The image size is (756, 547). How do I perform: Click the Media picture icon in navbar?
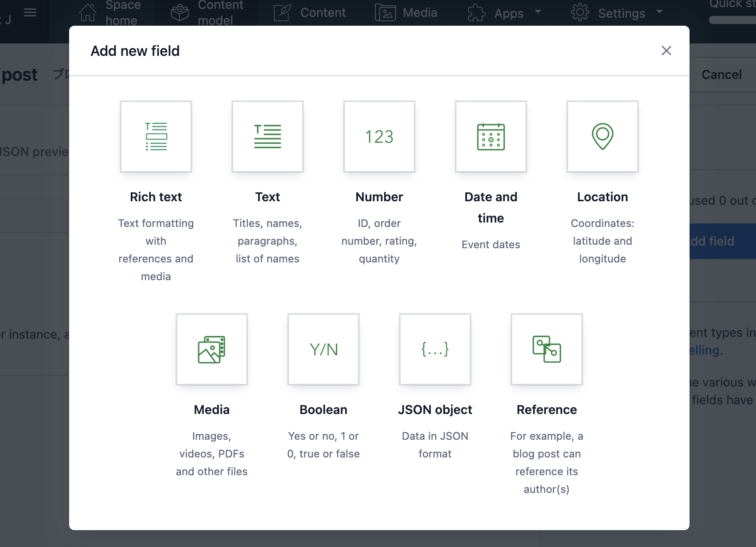tap(385, 12)
